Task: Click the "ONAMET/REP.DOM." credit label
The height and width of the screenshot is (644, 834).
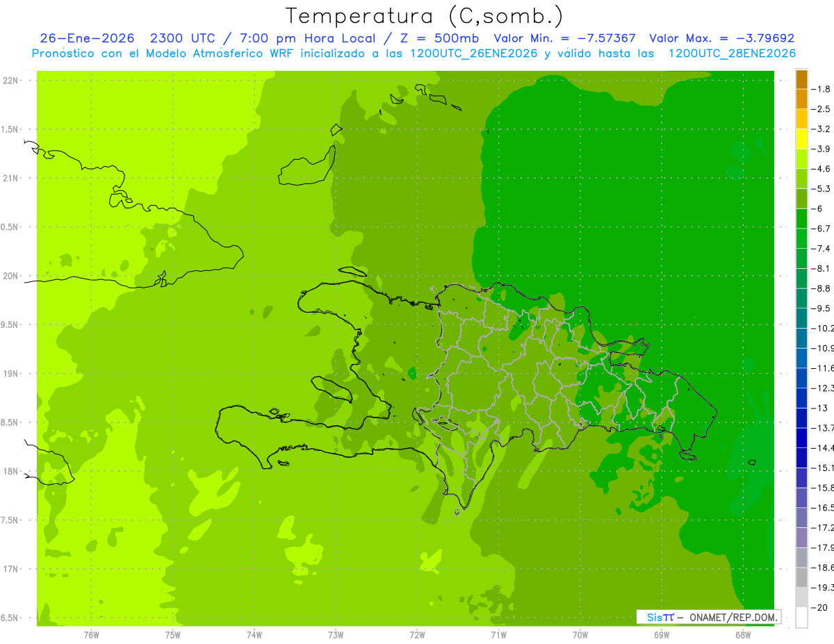Action: click(734, 617)
